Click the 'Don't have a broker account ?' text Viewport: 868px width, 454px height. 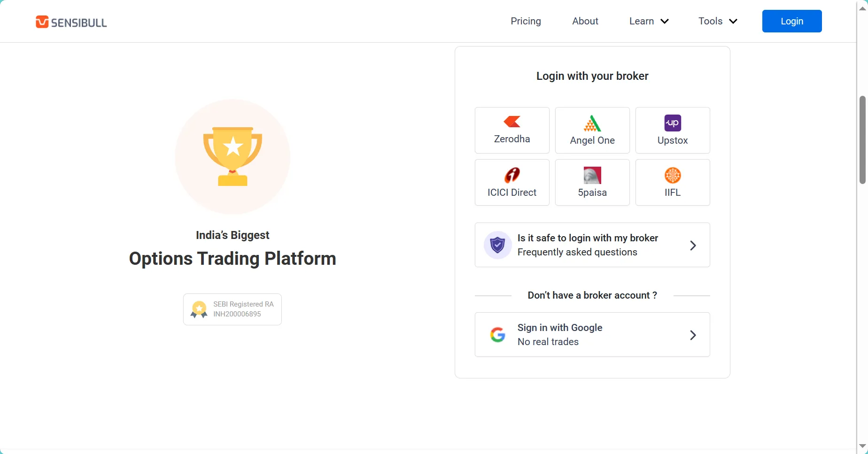click(592, 295)
